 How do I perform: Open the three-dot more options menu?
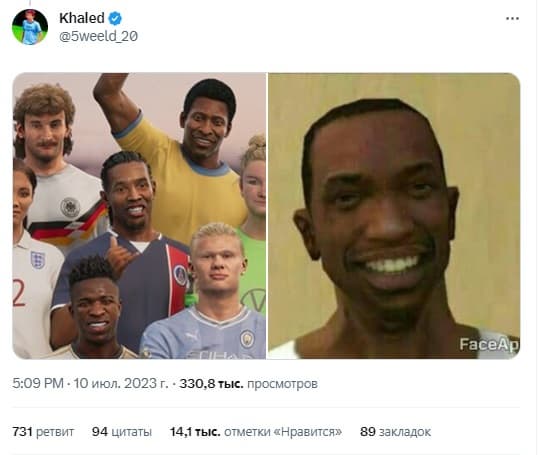click(512, 19)
